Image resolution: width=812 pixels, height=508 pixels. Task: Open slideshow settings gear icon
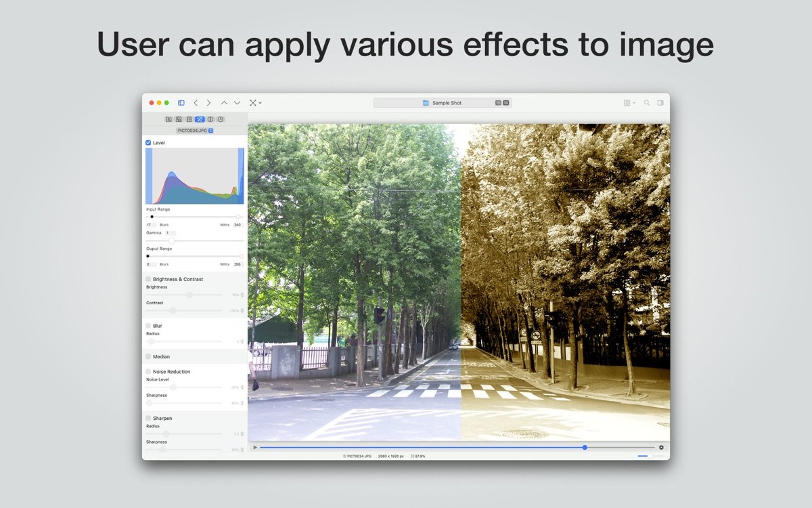pos(661,447)
